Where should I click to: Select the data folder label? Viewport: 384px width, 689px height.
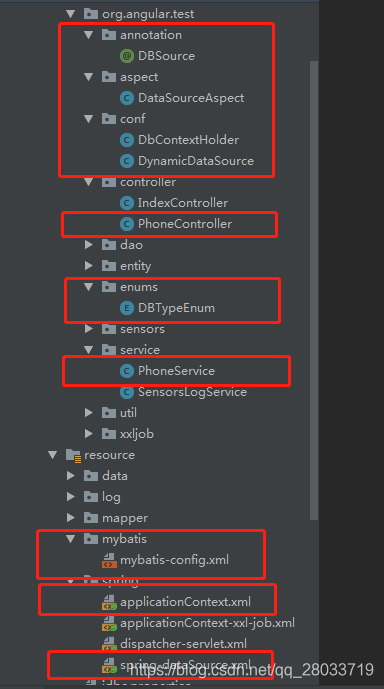115,476
